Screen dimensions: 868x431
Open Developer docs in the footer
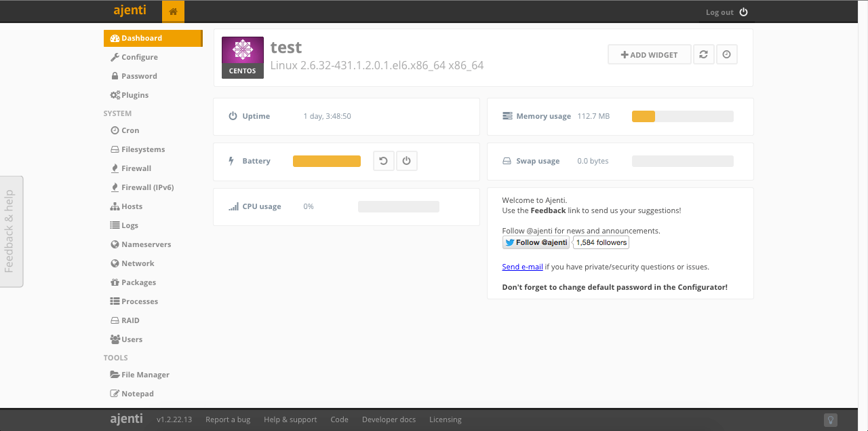point(389,419)
